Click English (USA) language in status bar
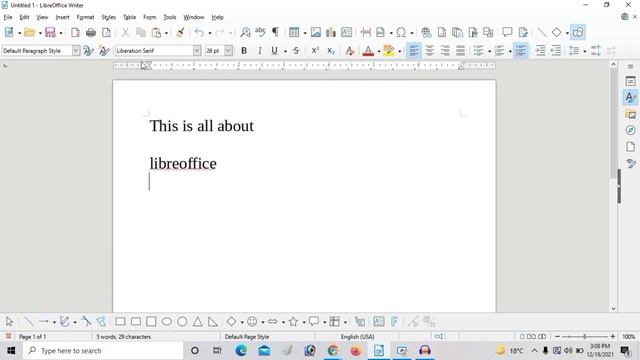 click(358, 337)
